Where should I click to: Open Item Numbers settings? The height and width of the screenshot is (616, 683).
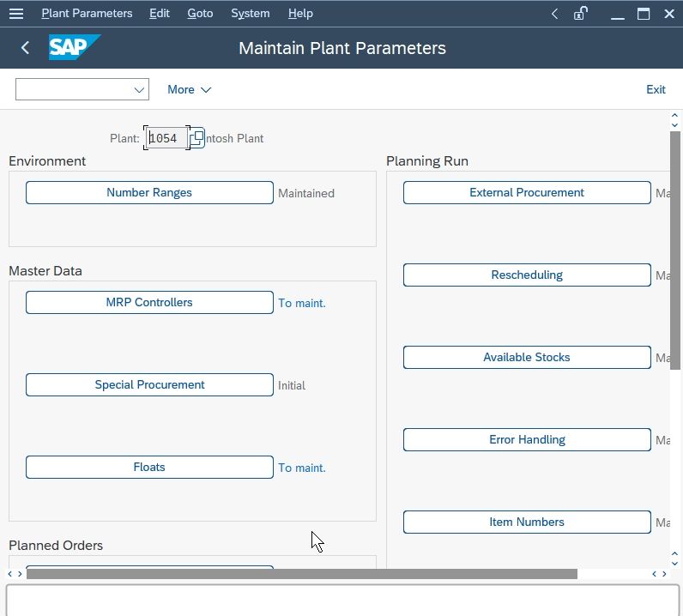[527, 522]
